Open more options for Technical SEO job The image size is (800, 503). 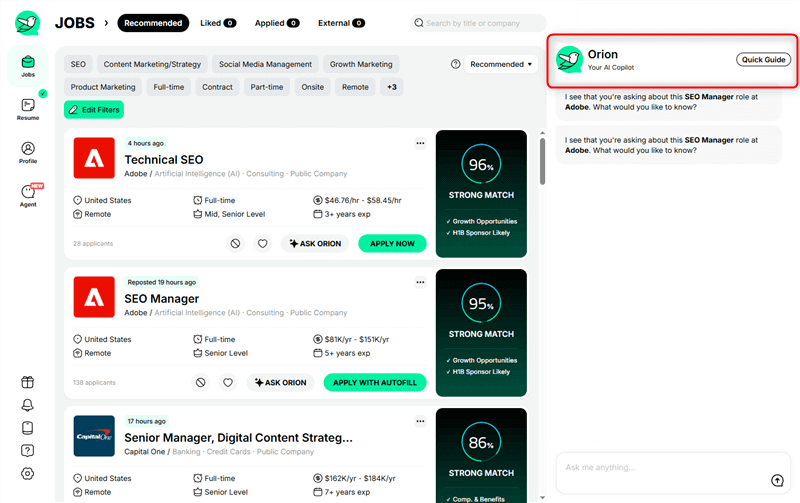tap(420, 143)
